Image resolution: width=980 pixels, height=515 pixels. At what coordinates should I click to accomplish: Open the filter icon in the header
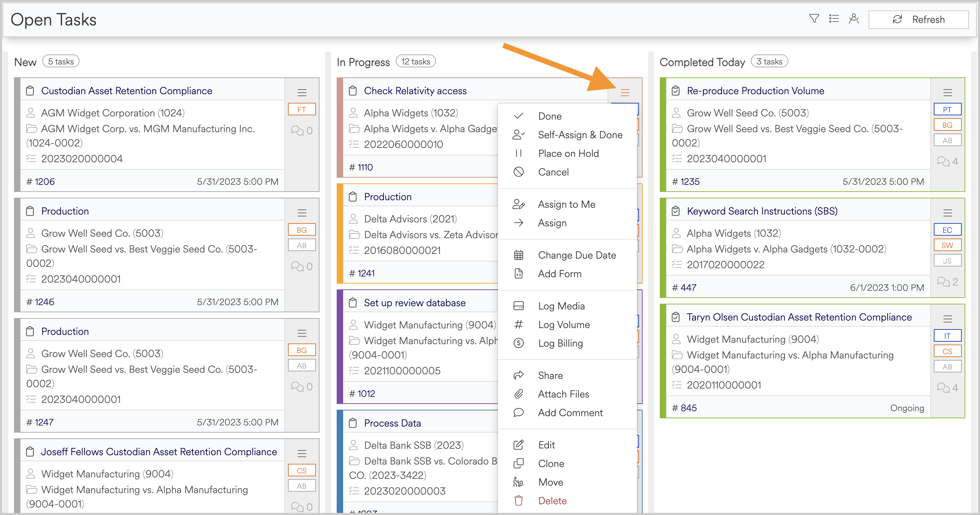pyautogui.click(x=814, y=19)
